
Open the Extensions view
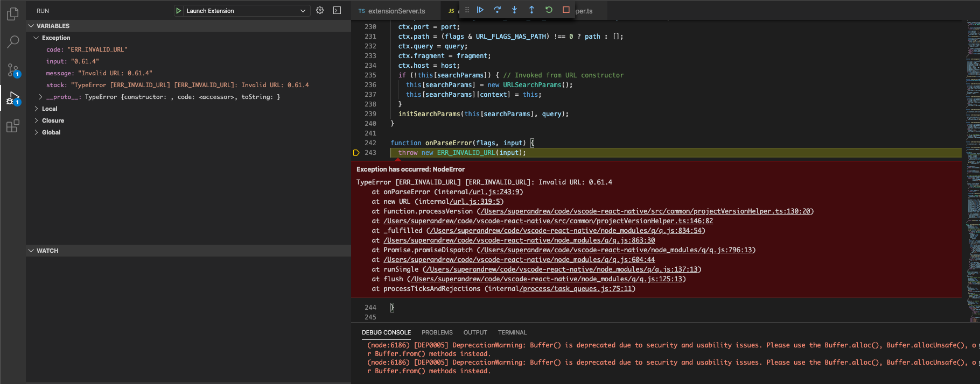pyautogui.click(x=13, y=126)
